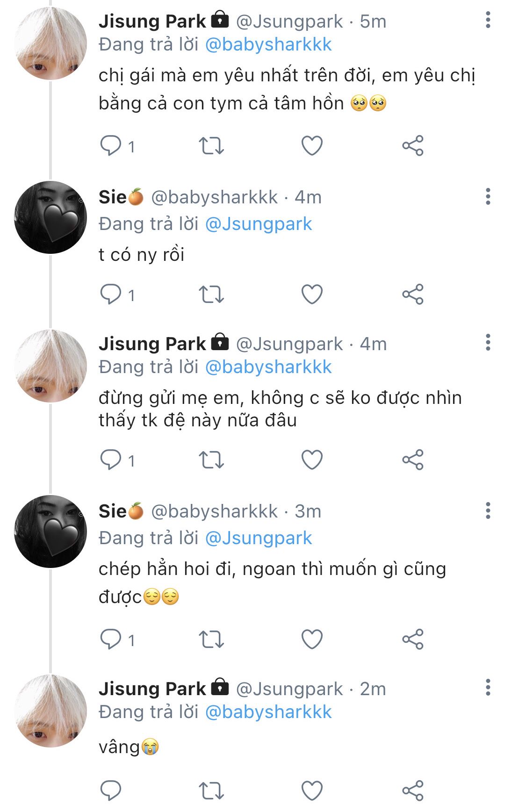View Jisung Park's profile picture on top tweet

coord(50,43)
